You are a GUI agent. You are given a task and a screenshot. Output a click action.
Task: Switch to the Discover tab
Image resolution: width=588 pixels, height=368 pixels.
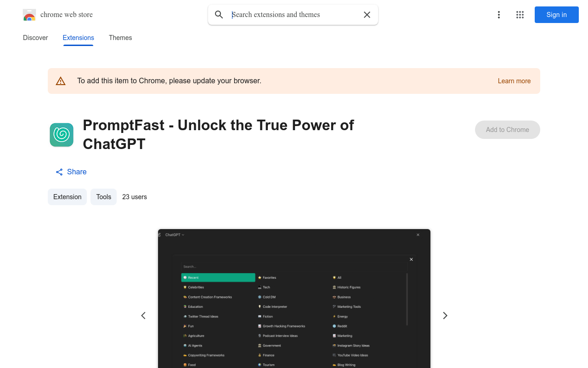[x=35, y=38]
